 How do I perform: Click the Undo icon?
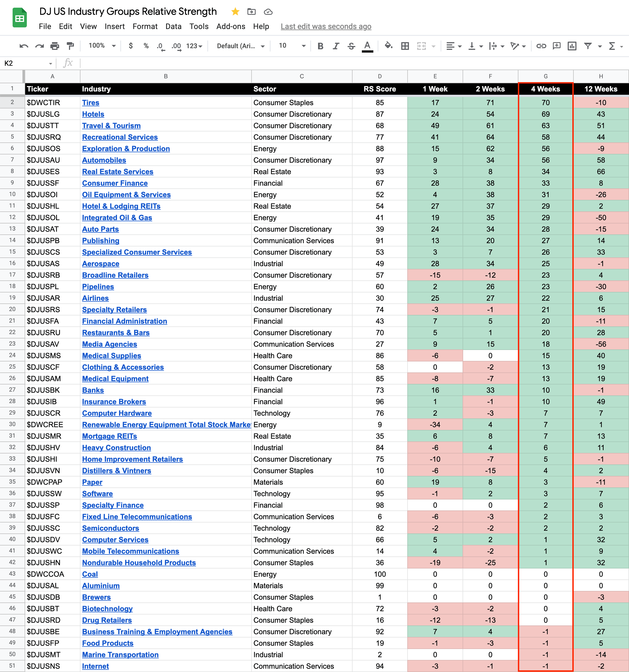click(24, 46)
